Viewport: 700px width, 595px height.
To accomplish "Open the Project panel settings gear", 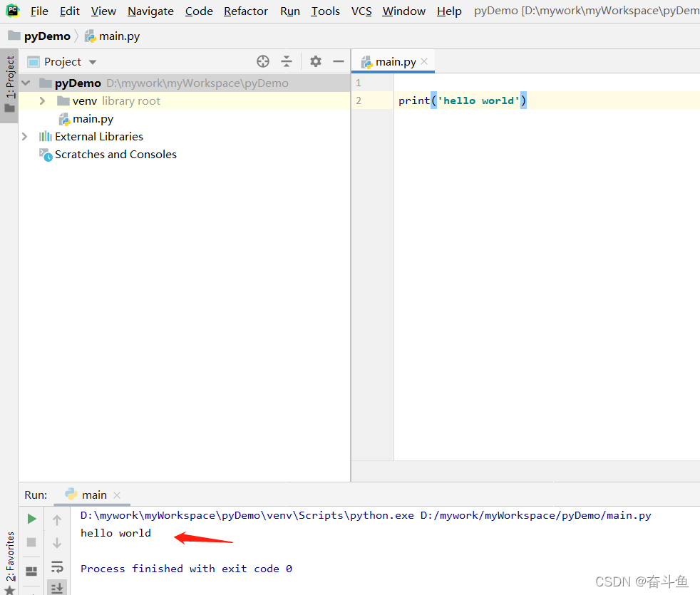I will tap(315, 61).
